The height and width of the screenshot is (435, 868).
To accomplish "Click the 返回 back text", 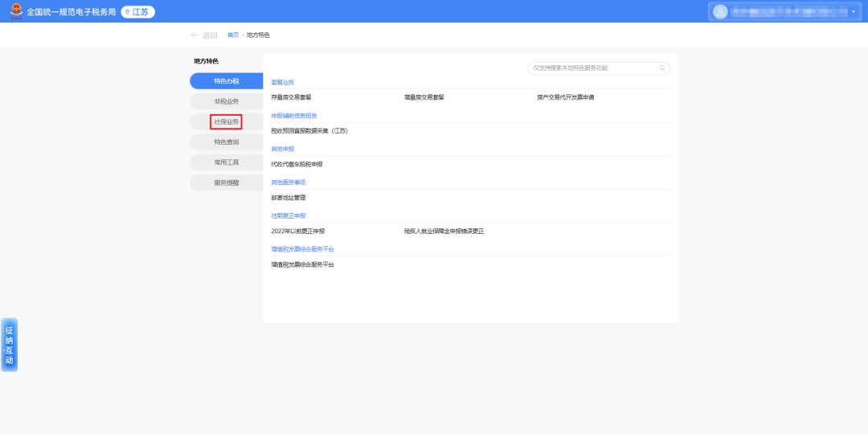I will [x=210, y=35].
